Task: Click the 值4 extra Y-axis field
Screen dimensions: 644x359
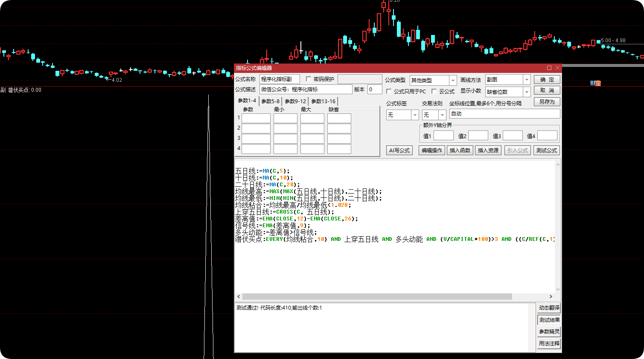Action: point(547,136)
